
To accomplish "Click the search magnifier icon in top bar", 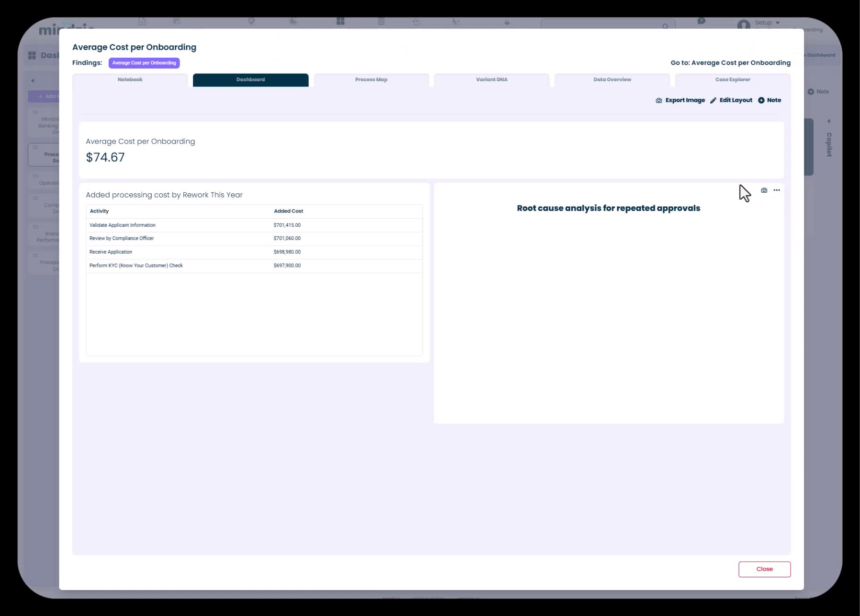I will [x=665, y=26].
